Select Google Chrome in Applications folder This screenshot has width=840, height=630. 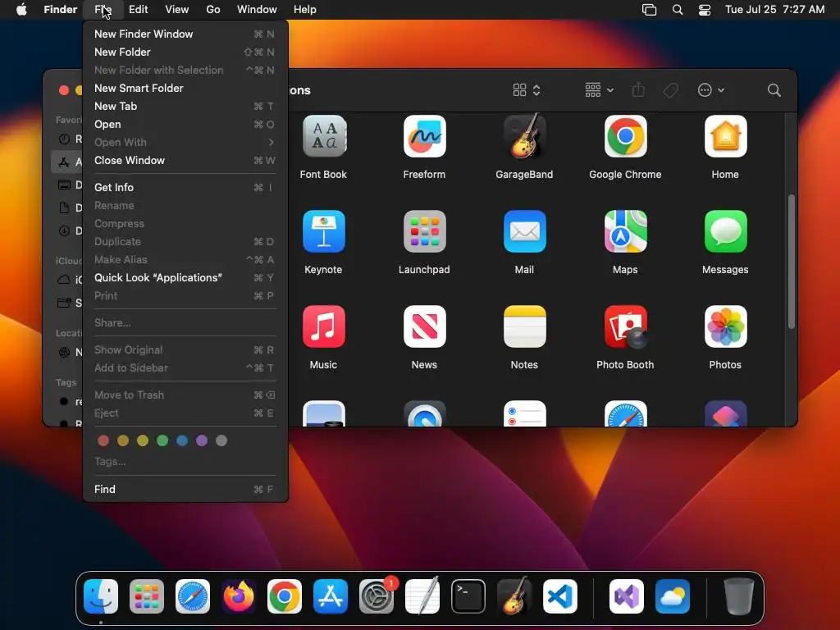point(625,136)
